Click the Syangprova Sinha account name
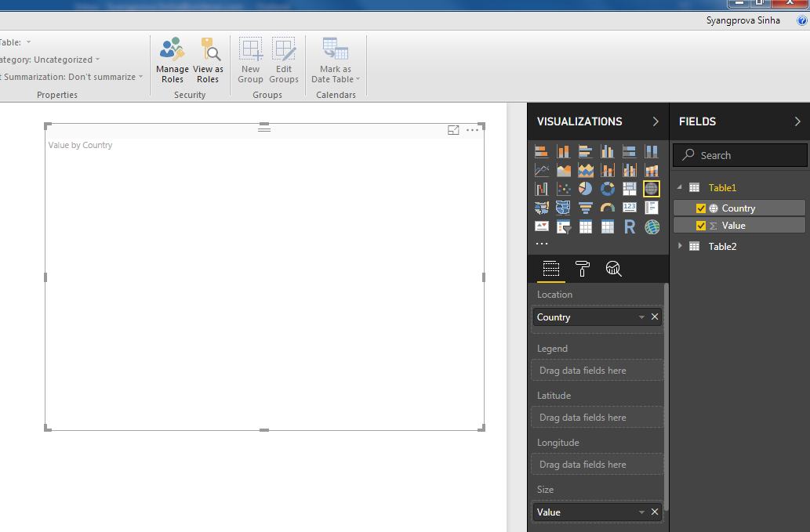The width and height of the screenshot is (810, 532). pos(743,20)
